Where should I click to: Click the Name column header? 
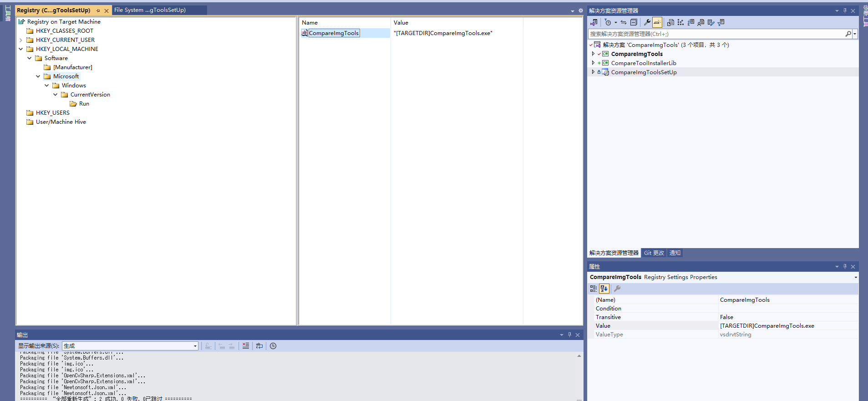pos(345,23)
